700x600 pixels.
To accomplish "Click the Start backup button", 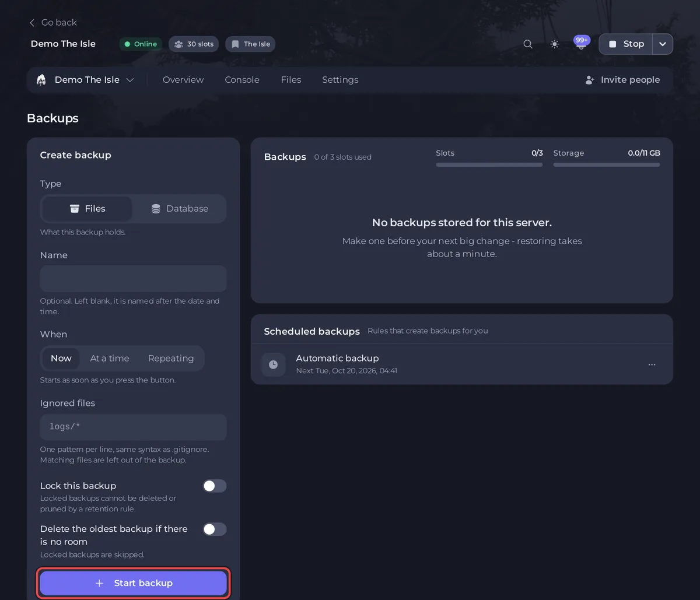I will coord(133,583).
